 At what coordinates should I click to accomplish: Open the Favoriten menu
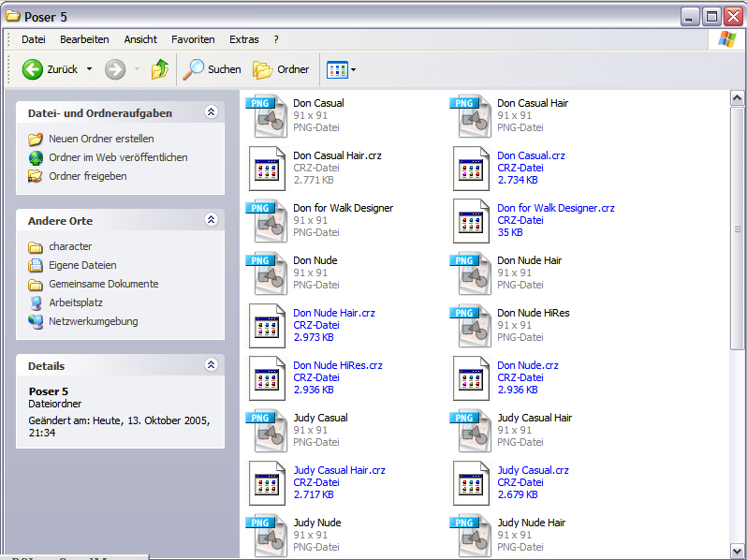click(x=193, y=39)
